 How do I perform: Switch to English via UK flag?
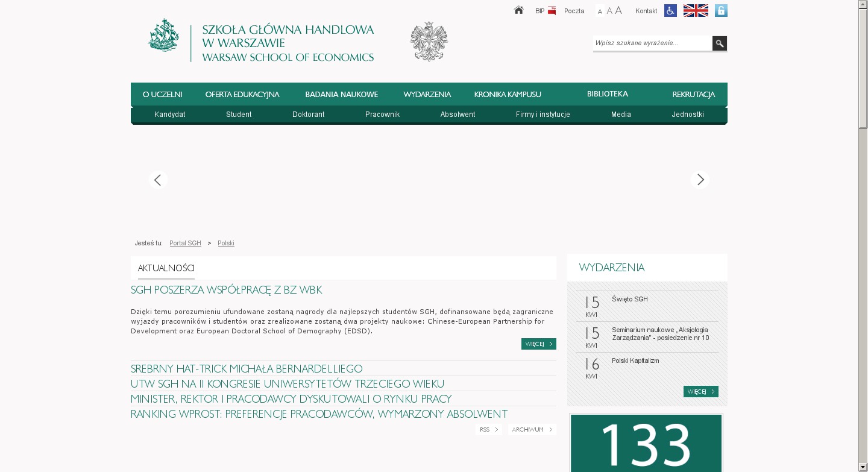click(x=696, y=11)
